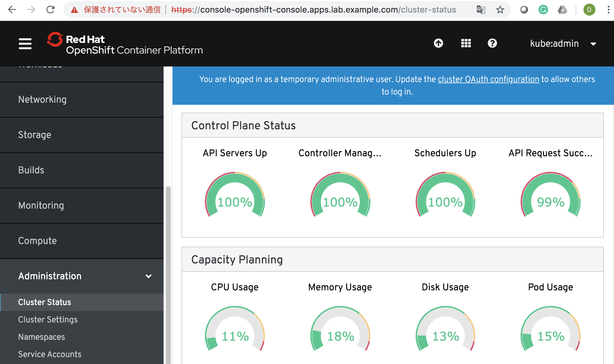Open the help question mark menu
Image resolution: width=614 pixels, height=364 pixels.
coord(492,43)
